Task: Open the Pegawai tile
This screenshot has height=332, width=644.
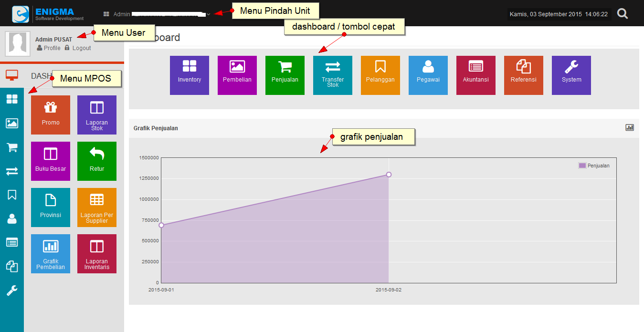Action: (428, 75)
